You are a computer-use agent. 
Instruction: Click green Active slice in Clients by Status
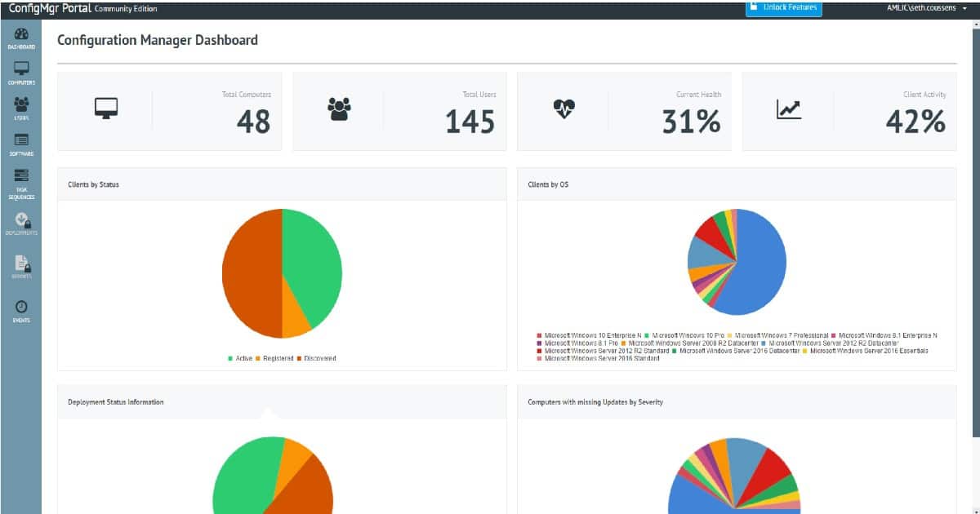pyautogui.click(x=314, y=265)
